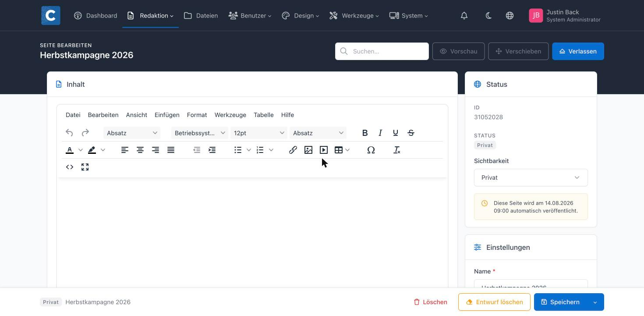This screenshot has height=316, width=644.
Task: Insert a bulleted list
Action: tap(238, 150)
